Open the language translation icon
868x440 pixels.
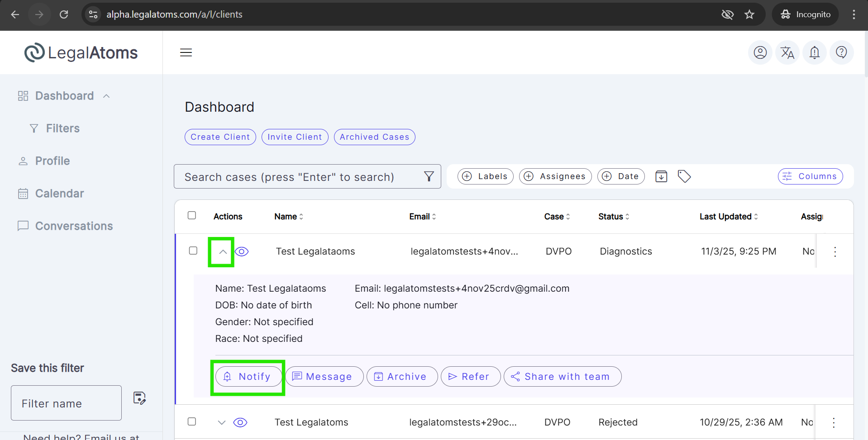(787, 52)
